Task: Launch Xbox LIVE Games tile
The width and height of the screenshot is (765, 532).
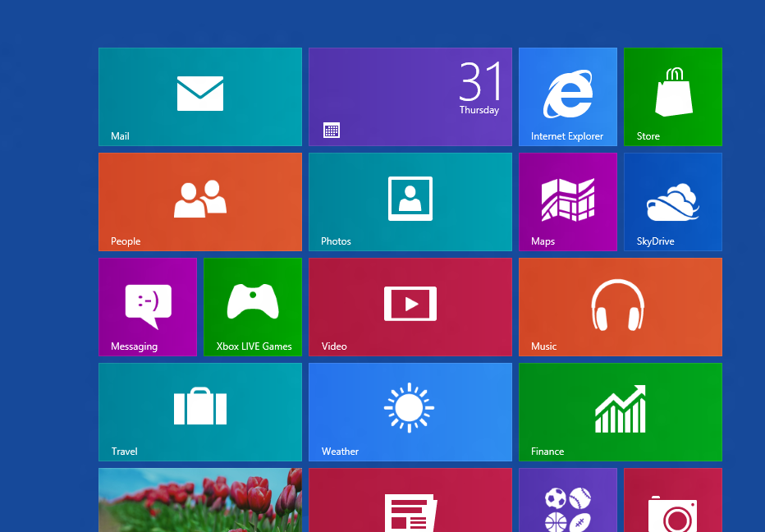Action: point(253,306)
